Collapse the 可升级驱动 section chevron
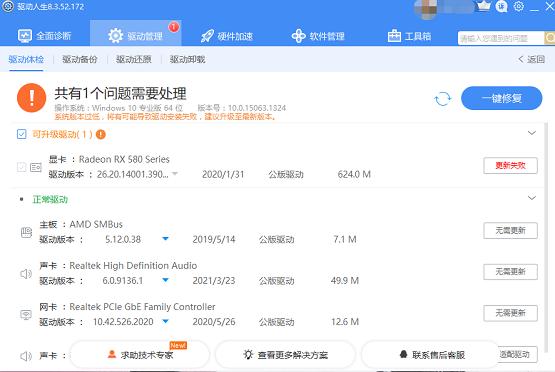 coord(532,133)
